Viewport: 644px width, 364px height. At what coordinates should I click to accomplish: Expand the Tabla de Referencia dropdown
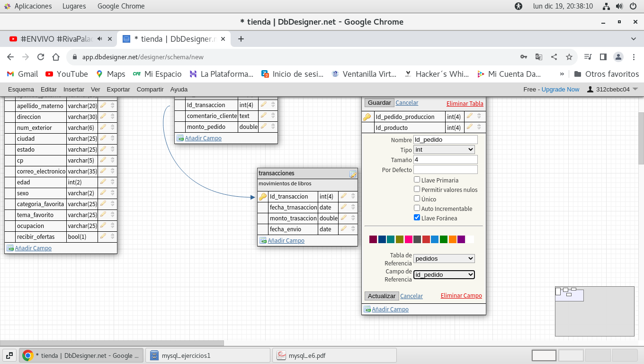[444, 259]
